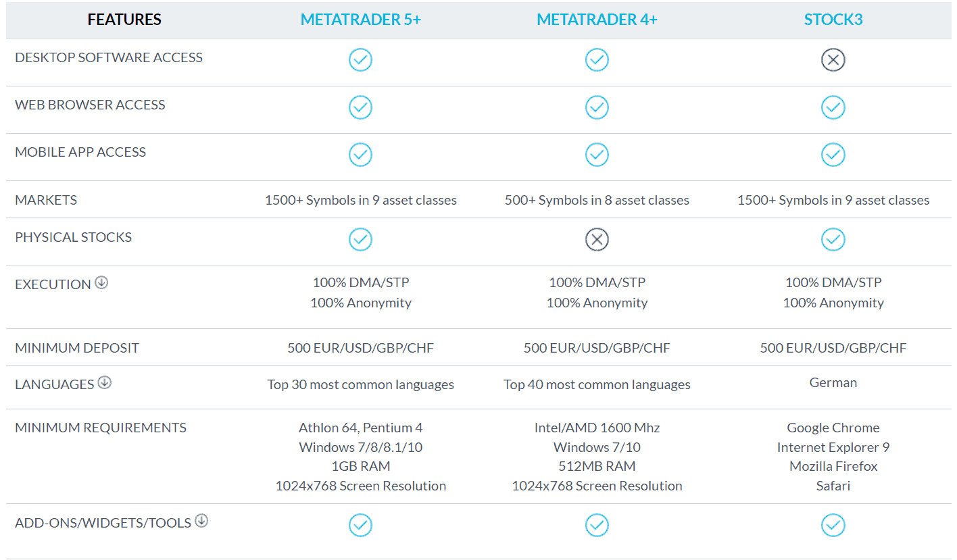
Task: Open the MetaTrader 5+ column header
Action: coord(361,20)
